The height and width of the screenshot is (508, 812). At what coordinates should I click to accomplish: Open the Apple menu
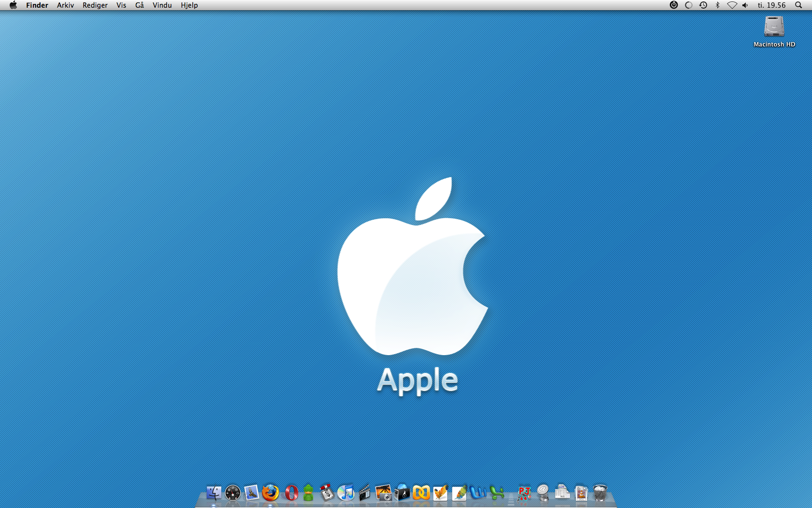pyautogui.click(x=13, y=5)
